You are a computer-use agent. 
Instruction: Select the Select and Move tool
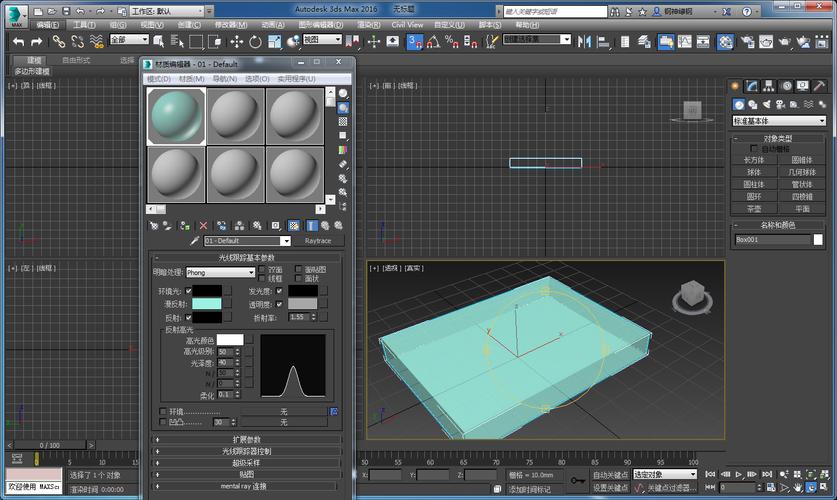coord(237,41)
